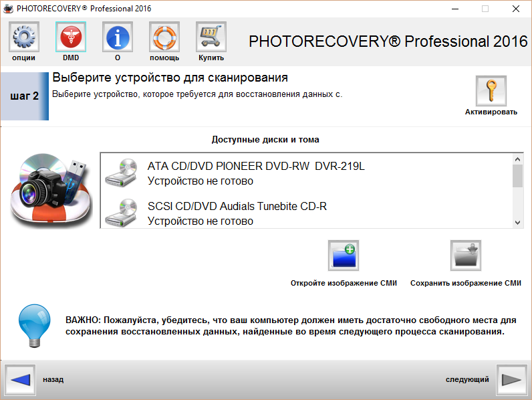Click the title bar application icon
This screenshot has width=532, height=400.
point(8,9)
